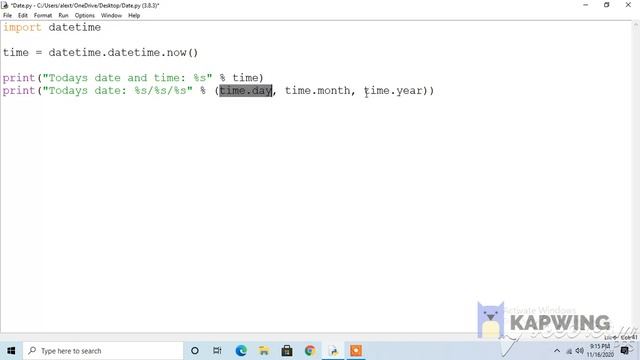The height and width of the screenshot is (360, 640).
Task: Open Task View on the taskbar
Action: click(x=217, y=351)
